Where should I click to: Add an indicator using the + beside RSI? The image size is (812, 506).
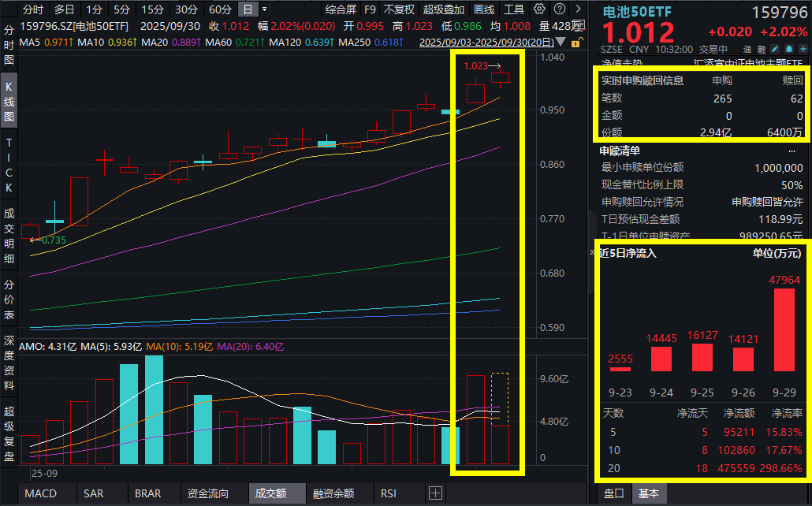[435, 493]
